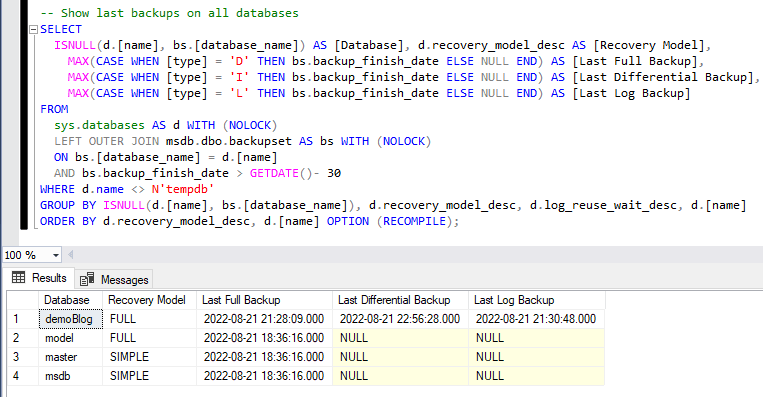Select the master database cell
763x397 pixels.
point(71,357)
